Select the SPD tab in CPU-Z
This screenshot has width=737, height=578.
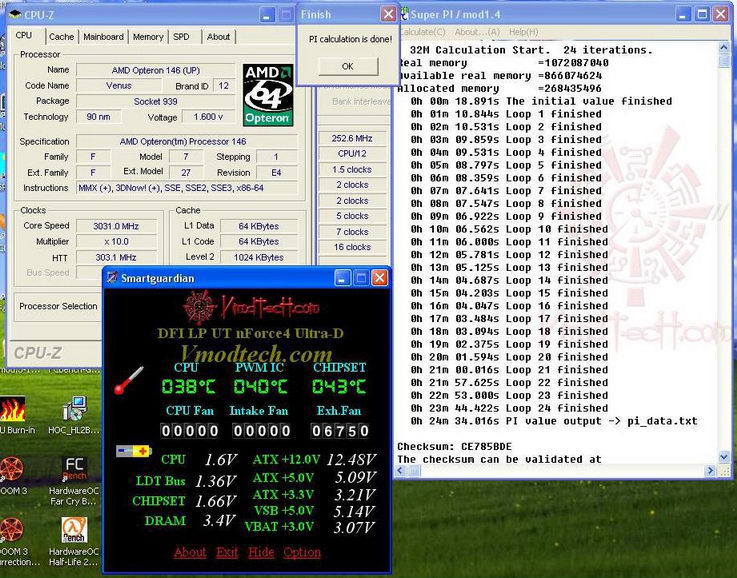[181, 37]
